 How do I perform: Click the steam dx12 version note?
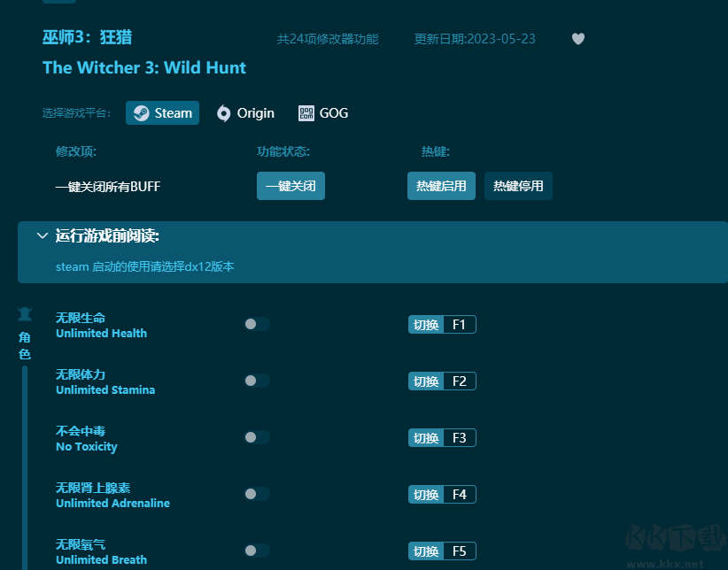145,267
